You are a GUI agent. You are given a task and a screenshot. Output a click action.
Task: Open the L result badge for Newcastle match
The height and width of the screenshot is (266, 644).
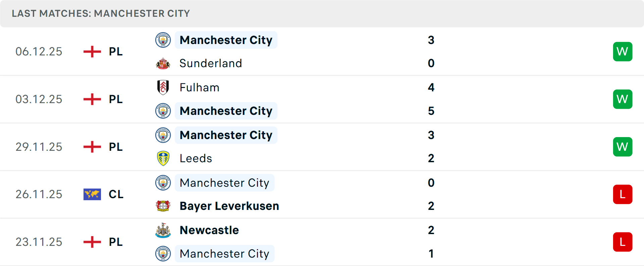pos(623,242)
